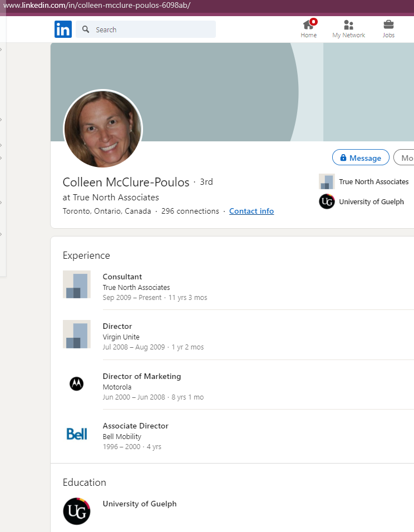
Task: Click True North Associates logo beside Consultant
Action: click(x=76, y=284)
